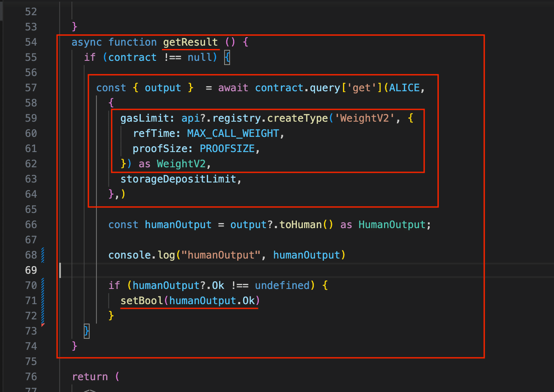
Task: Click the undefined keyword on line 70
Action: (x=282, y=285)
